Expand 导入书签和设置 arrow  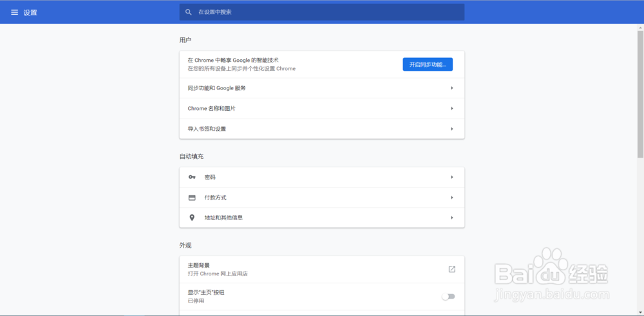[x=452, y=129]
